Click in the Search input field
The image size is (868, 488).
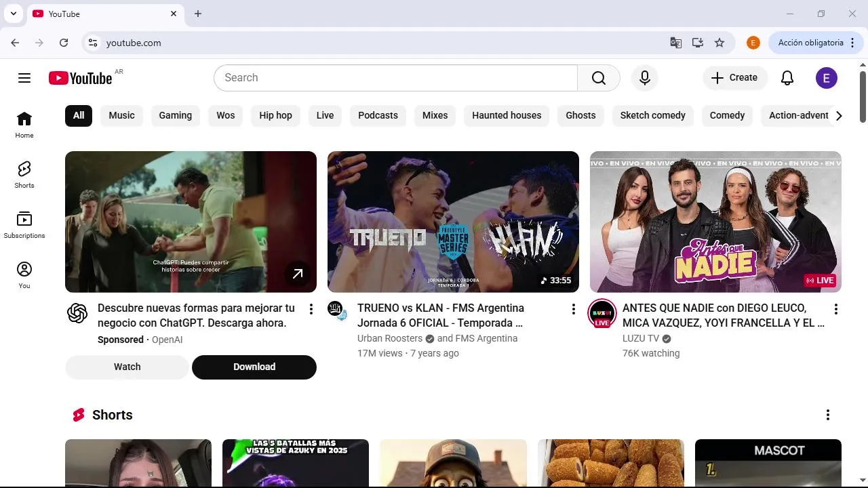pyautogui.click(x=395, y=78)
